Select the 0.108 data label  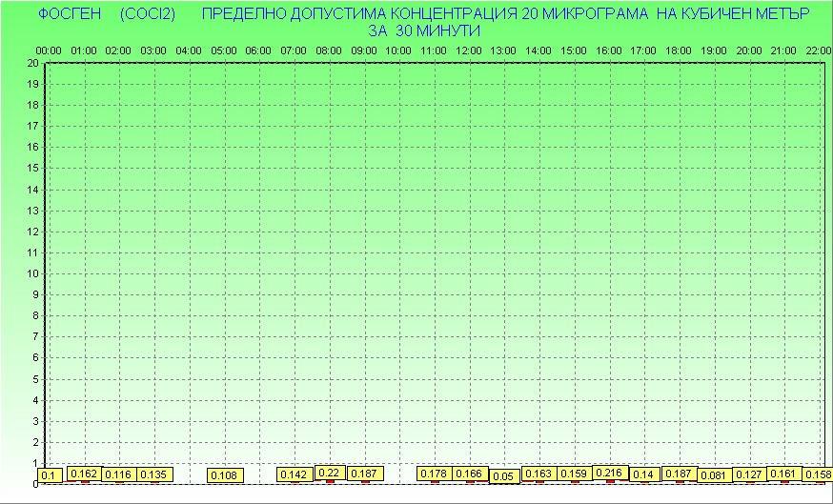pyautogui.click(x=225, y=475)
